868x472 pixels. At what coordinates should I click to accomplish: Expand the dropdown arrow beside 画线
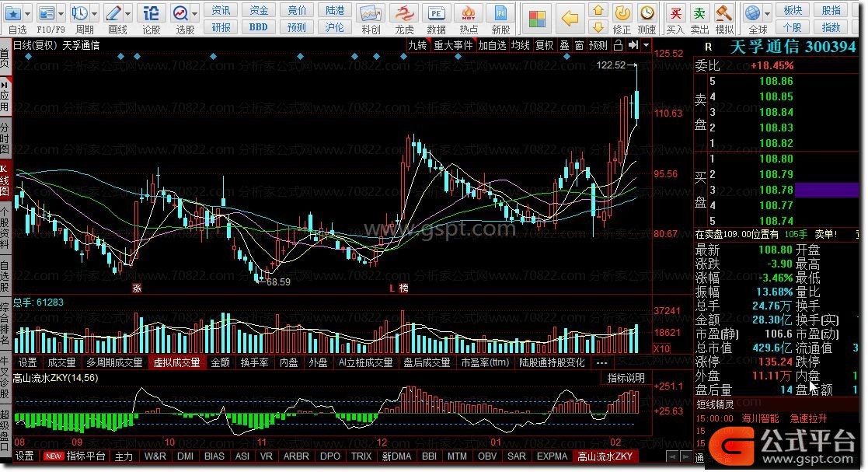coord(128,13)
